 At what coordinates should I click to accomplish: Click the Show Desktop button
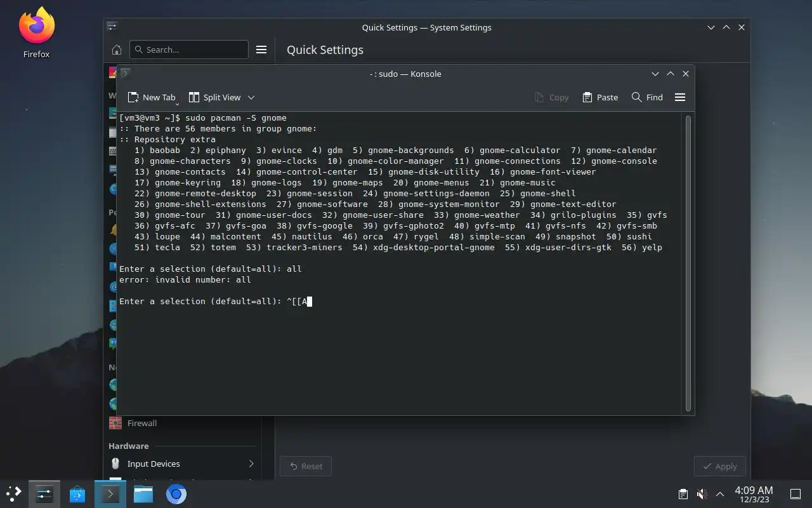click(x=795, y=493)
